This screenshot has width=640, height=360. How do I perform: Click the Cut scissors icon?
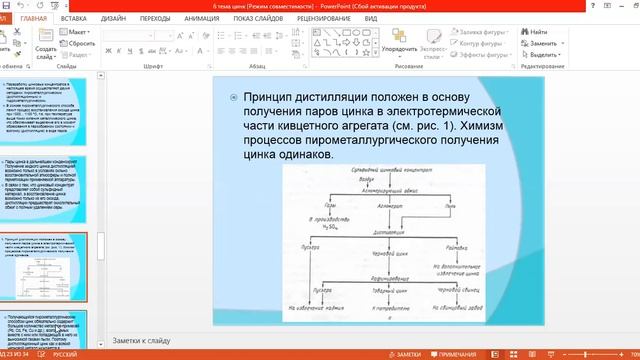pos(17,31)
